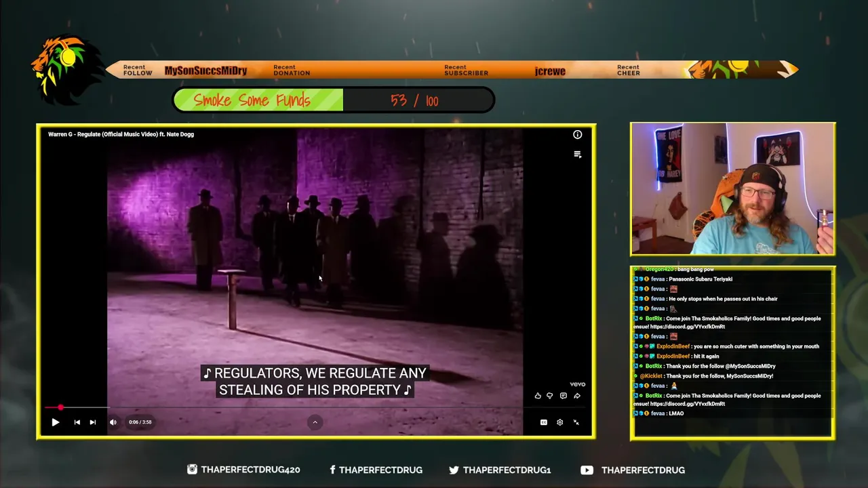Click fevaa 'He only stops' chat message
The height and width of the screenshot is (488, 868).
tap(723, 299)
